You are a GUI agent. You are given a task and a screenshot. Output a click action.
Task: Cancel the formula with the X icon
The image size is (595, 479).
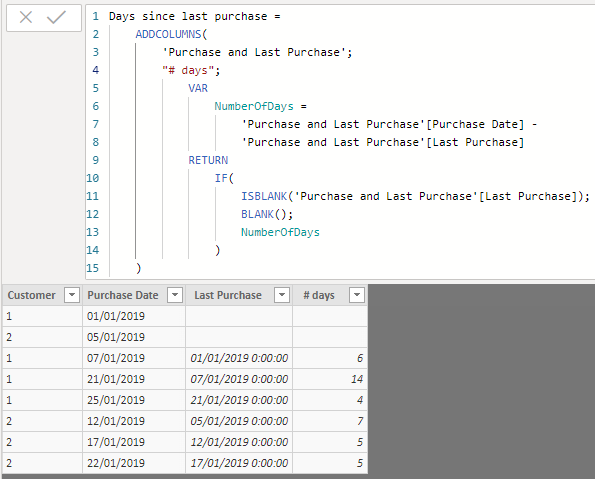(x=26, y=17)
